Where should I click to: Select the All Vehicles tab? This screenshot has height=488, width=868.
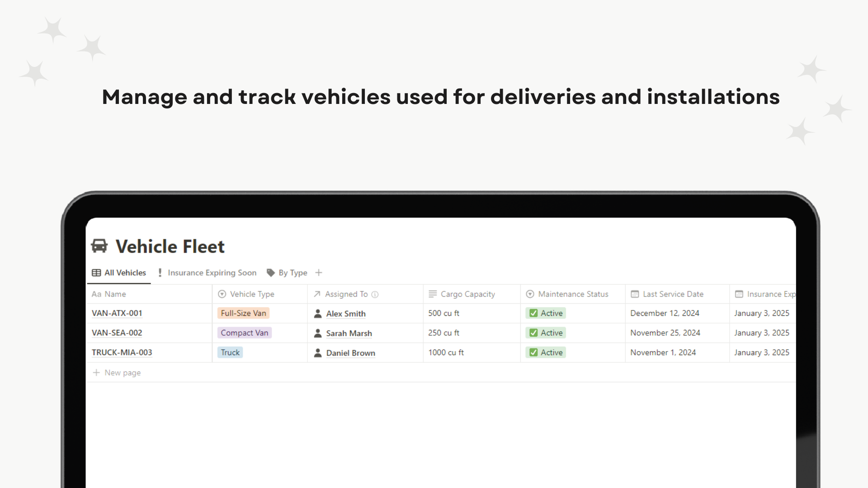119,272
